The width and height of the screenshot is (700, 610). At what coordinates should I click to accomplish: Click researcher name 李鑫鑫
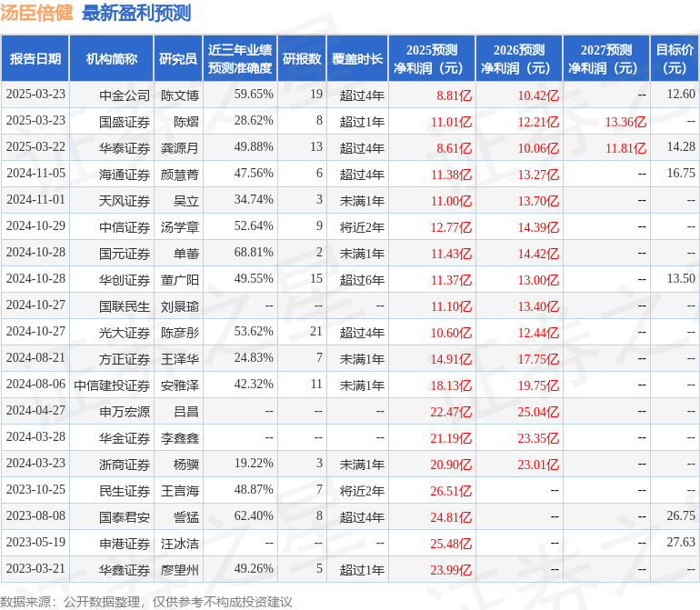180,437
